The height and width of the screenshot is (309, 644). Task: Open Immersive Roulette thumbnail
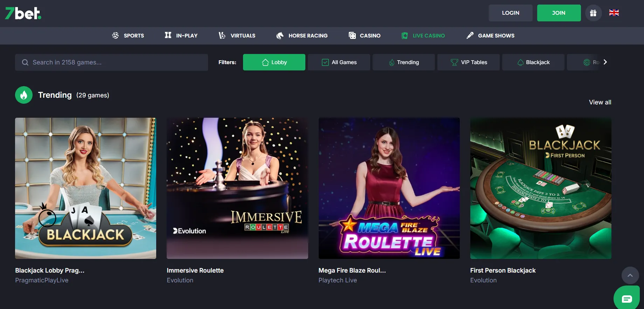point(237,188)
